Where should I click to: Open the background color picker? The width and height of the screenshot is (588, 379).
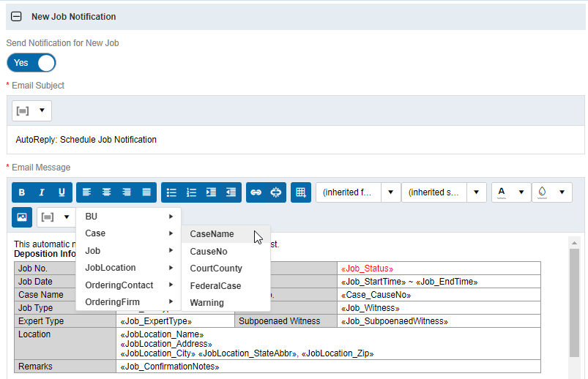(x=551, y=192)
